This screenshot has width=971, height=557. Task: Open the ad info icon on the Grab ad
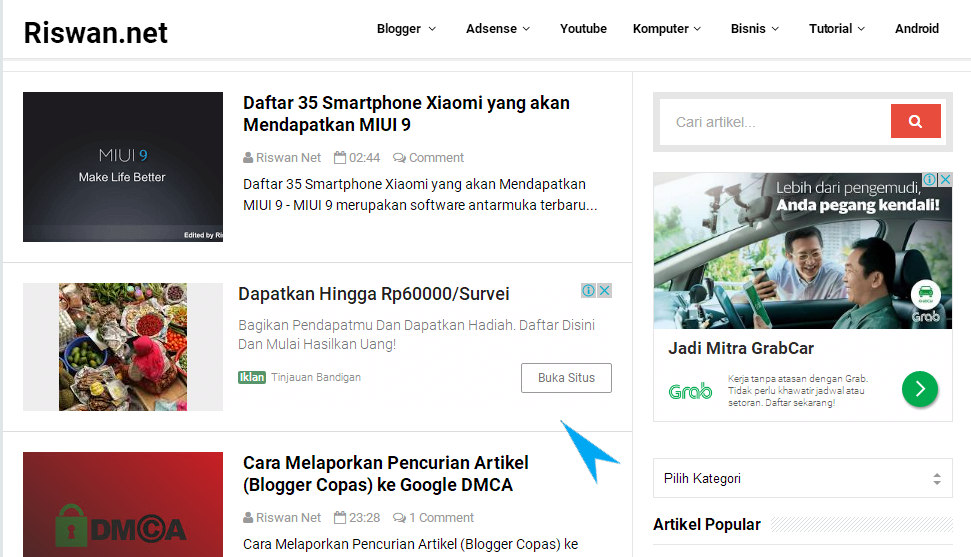coord(930,180)
